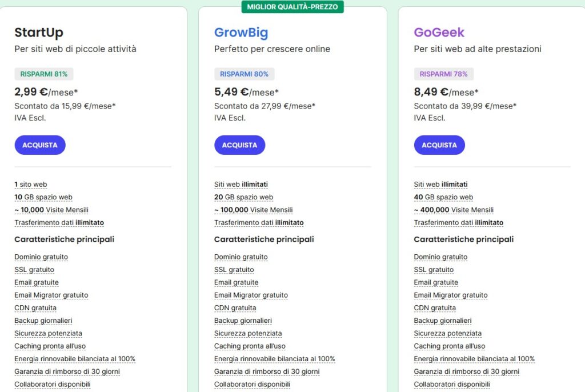Click 'Collaboratori disponibili' under GrowBig

click(x=253, y=383)
